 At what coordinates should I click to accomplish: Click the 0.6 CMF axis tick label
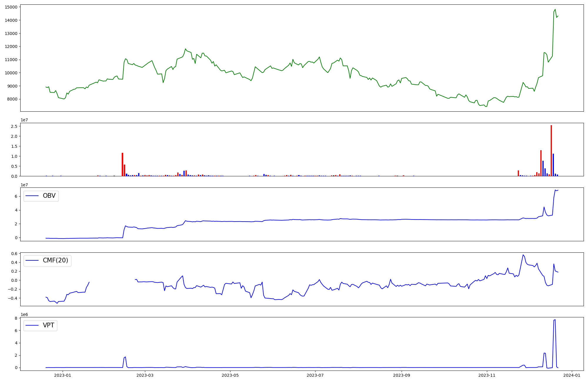(x=14, y=254)
